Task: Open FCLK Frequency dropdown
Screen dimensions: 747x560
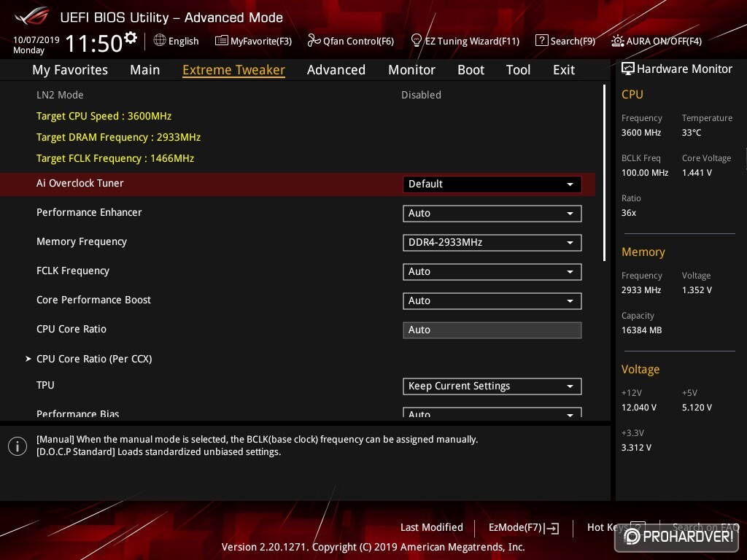Action: click(492, 271)
